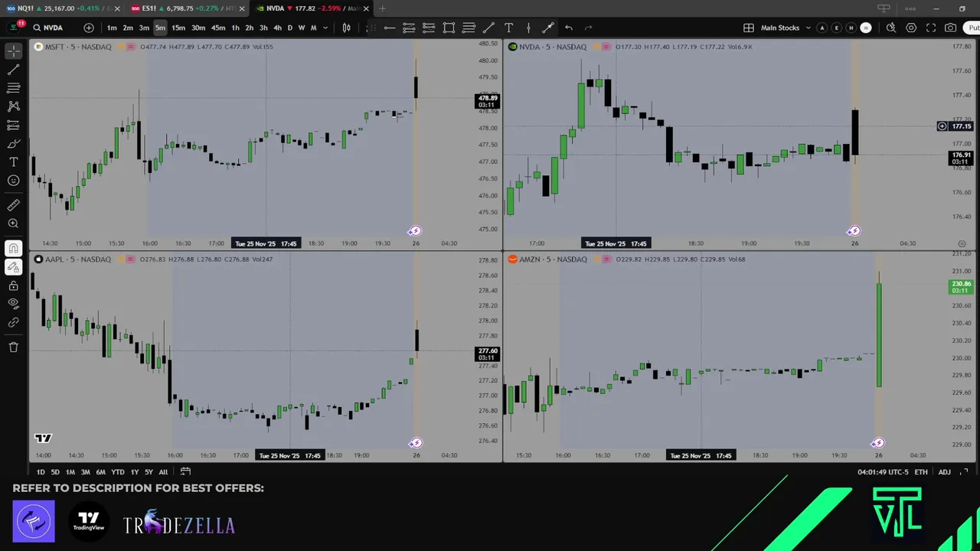Open the candlestick chart type selector
The height and width of the screenshot is (551, 980).
(x=347, y=28)
